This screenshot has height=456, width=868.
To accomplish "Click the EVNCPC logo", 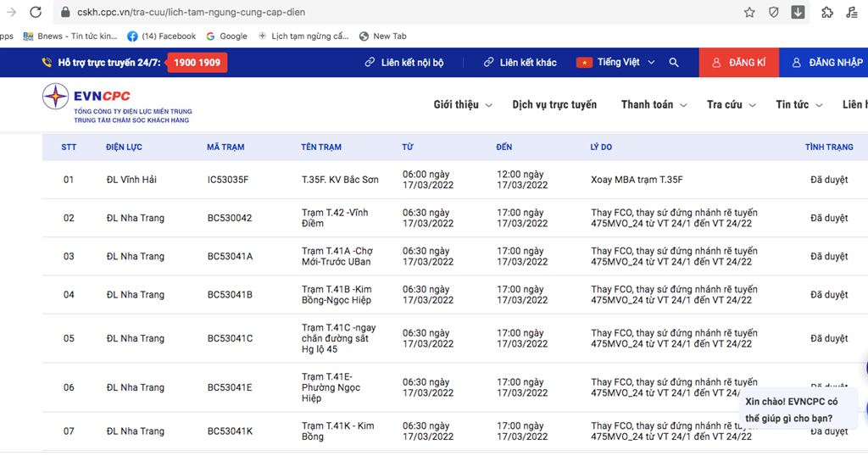I will [117, 103].
